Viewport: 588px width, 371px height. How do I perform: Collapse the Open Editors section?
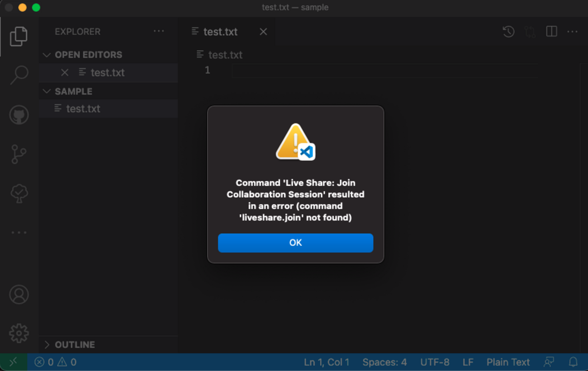click(46, 55)
